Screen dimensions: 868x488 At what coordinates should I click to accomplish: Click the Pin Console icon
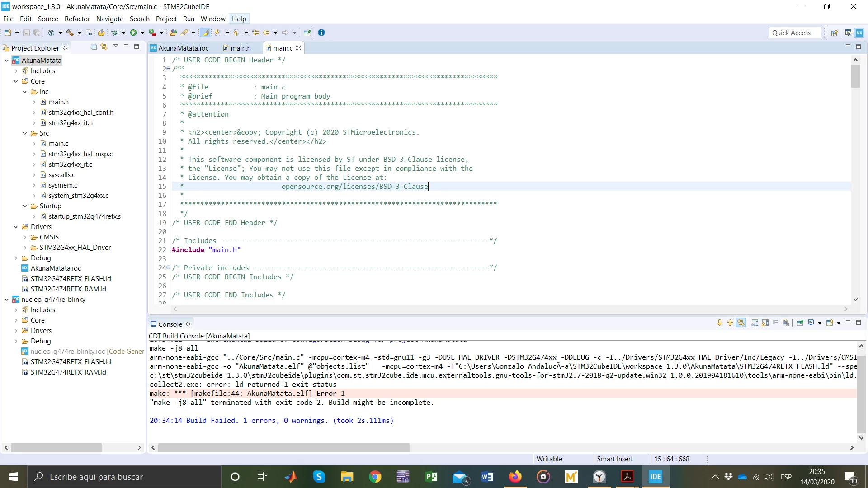coord(800,323)
